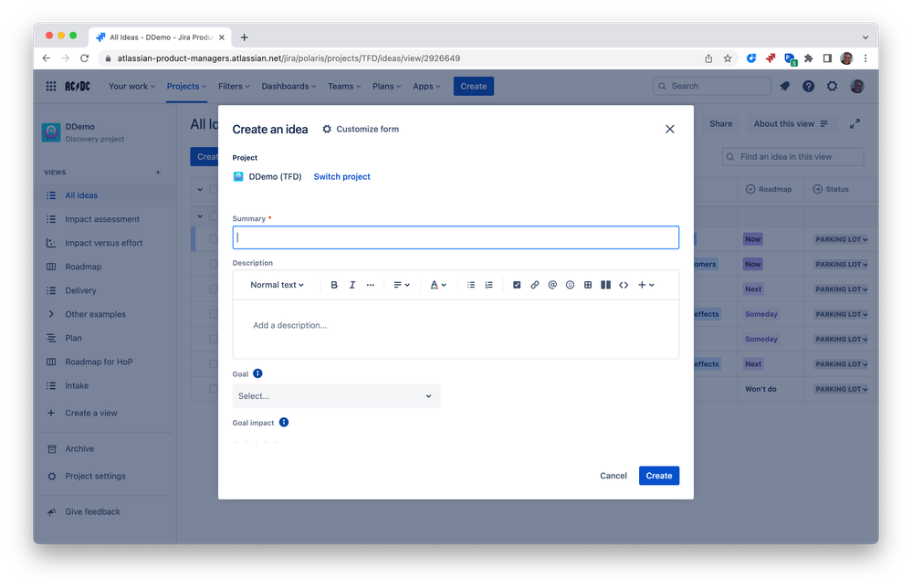Click Create button in the dialog
The height and width of the screenshot is (588, 912).
[x=659, y=476]
